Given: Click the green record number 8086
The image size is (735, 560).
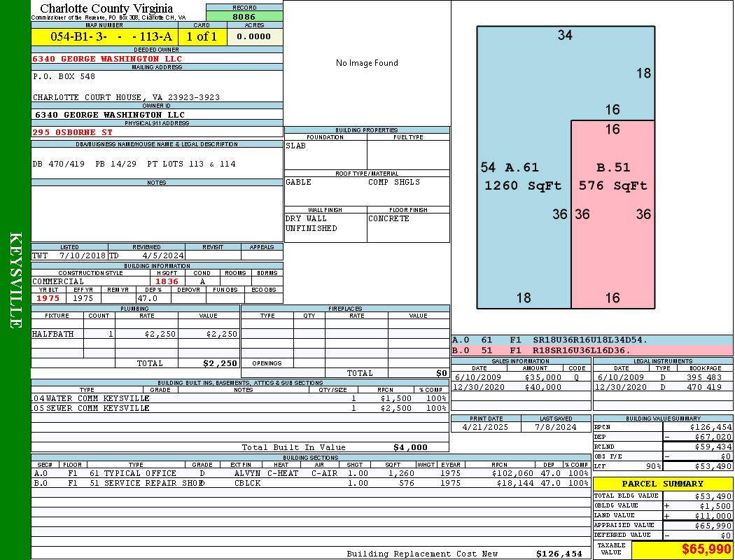Looking at the screenshot, I should point(244,16).
